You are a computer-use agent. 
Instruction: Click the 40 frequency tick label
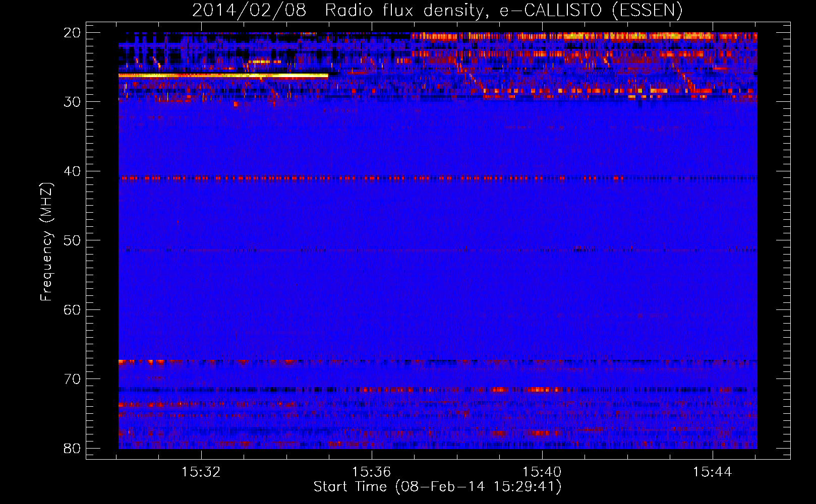coord(73,171)
